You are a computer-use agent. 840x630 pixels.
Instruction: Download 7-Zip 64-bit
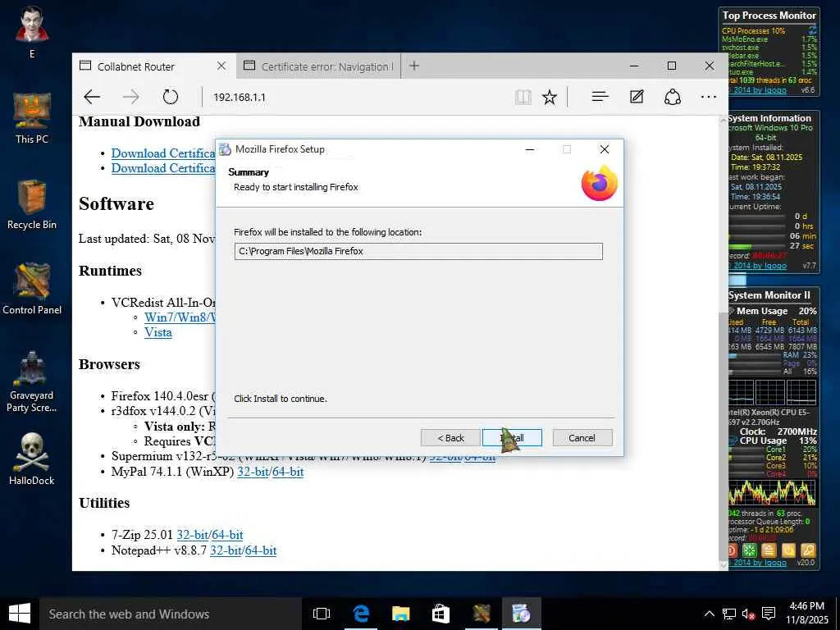(x=228, y=535)
